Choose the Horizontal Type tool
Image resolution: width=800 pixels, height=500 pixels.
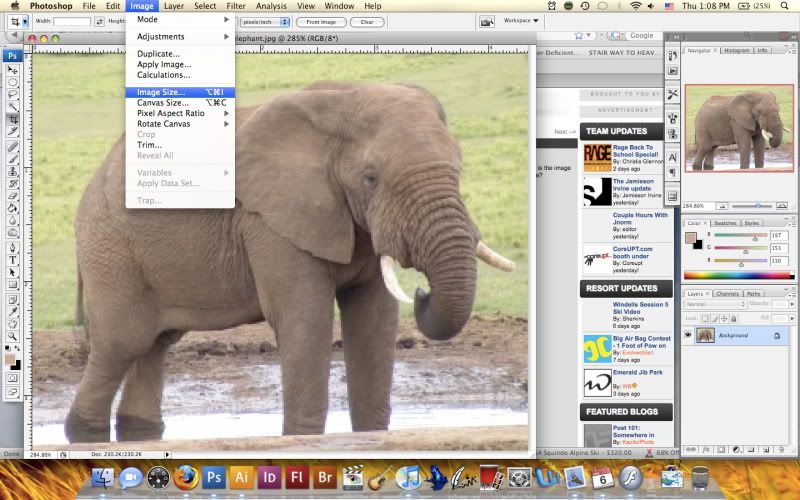click(x=13, y=259)
